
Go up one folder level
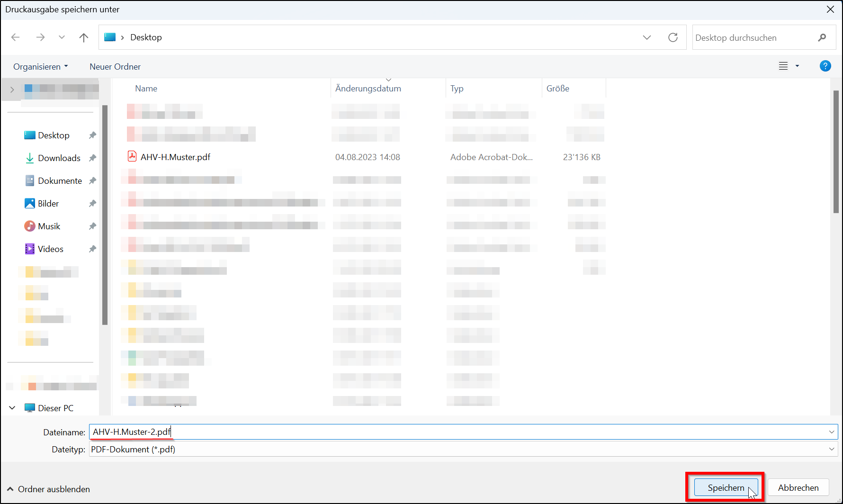83,37
